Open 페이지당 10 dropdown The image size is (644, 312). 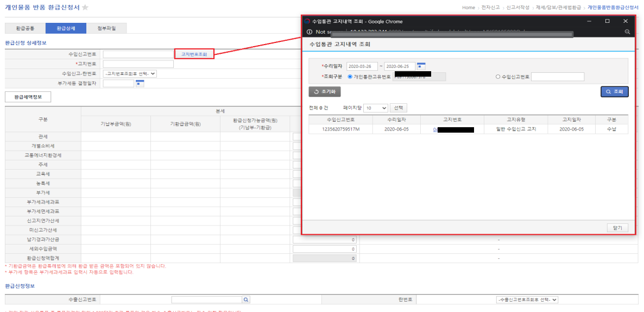pos(376,108)
